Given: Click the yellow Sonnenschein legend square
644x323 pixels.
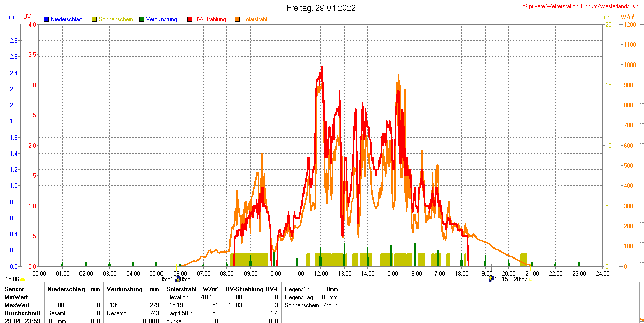Looking at the screenshot, I should pyautogui.click(x=94, y=19).
